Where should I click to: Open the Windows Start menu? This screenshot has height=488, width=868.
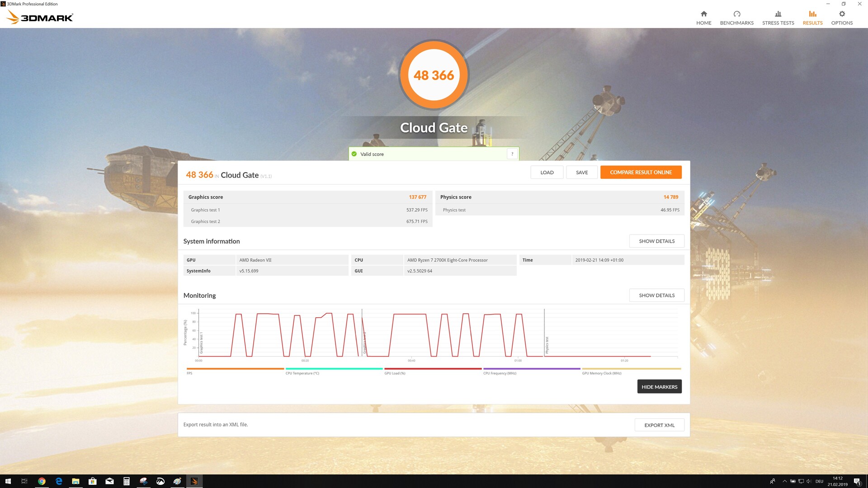8,481
